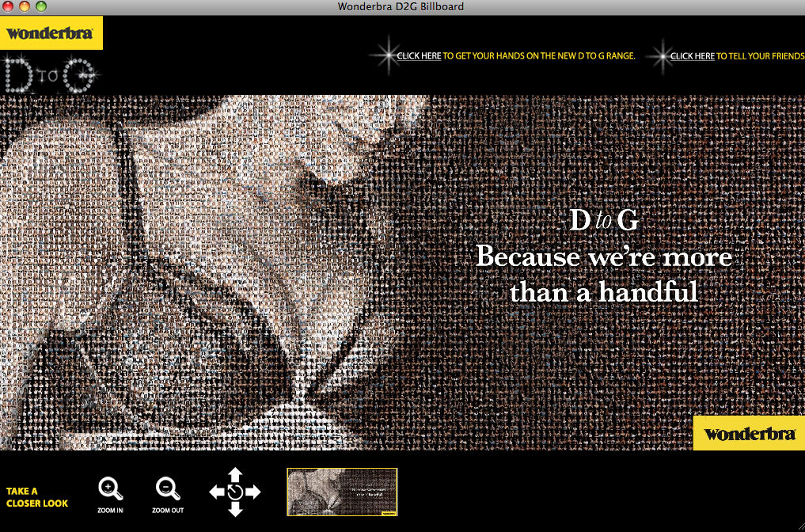Viewport: 805px width, 532px height.
Task: Pan the billboard left with the left arrow
Action: click(x=217, y=492)
